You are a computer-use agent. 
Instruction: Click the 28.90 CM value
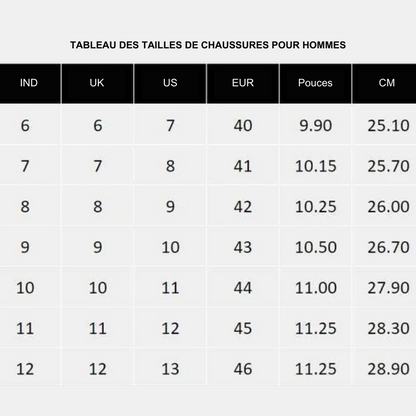pyautogui.click(x=388, y=369)
